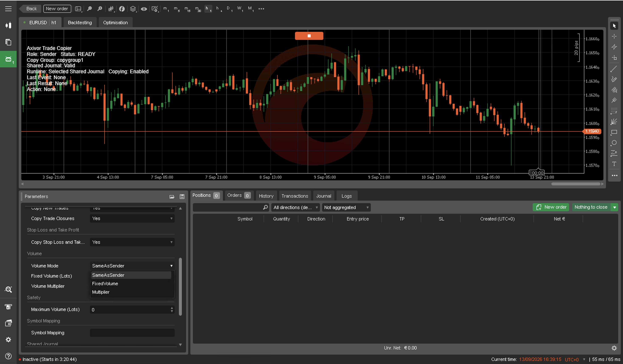623x364 pixels.
Task: Select the freehand pencil drawing tool
Action: click(614, 79)
